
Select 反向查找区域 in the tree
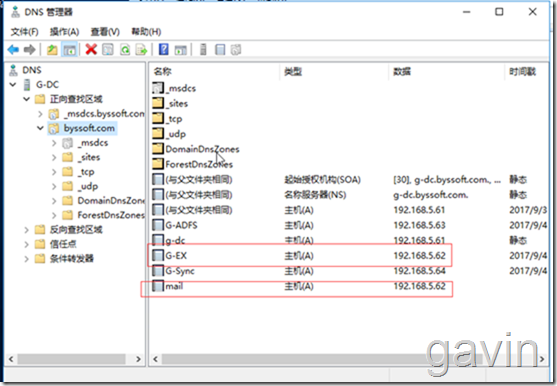pos(76,230)
